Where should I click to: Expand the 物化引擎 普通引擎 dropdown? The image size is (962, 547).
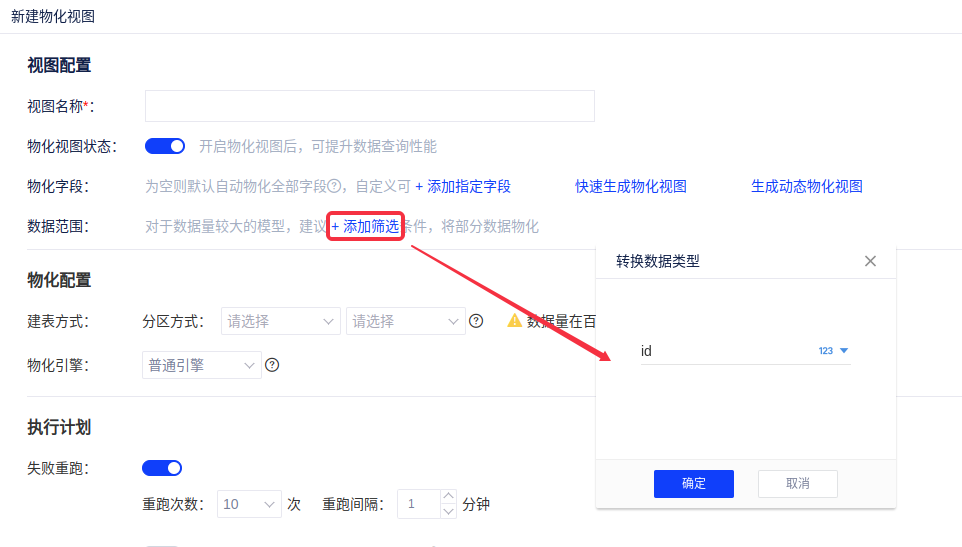point(202,365)
